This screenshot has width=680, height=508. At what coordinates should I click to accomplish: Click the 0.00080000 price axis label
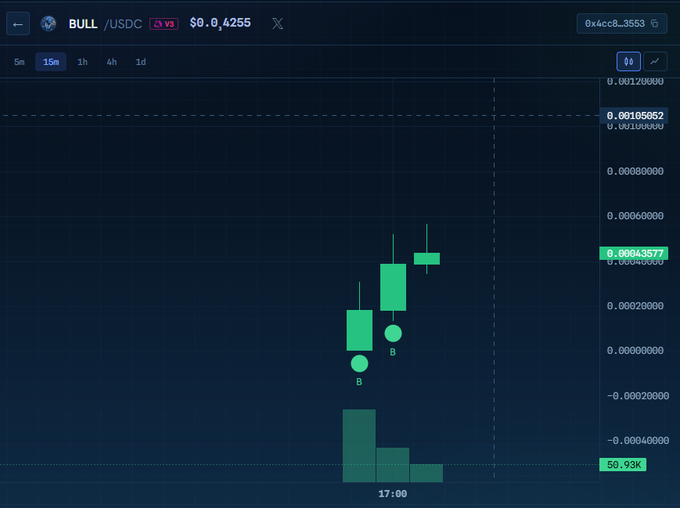[635, 171]
